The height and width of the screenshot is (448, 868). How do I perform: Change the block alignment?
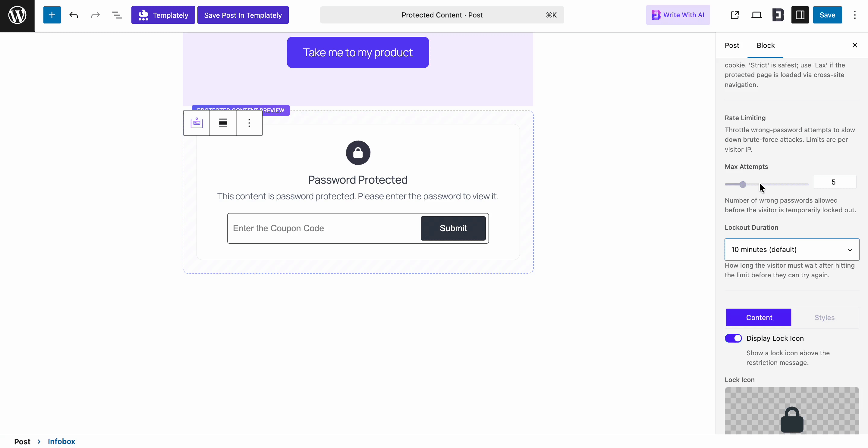click(x=223, y=123)
